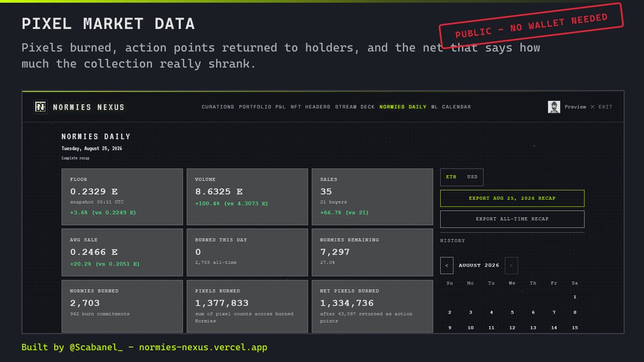644x362 pixels.
Task: Open the P&L nav item
Action: 281,107
